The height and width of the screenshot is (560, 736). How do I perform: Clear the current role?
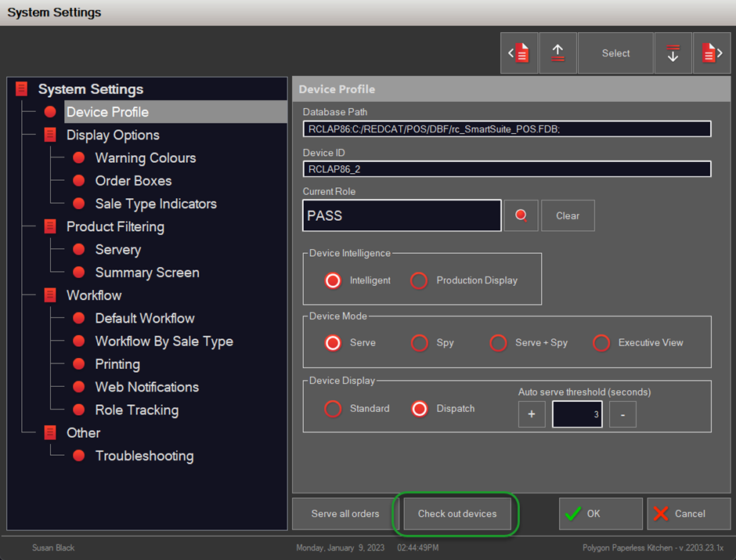[568, 215]
